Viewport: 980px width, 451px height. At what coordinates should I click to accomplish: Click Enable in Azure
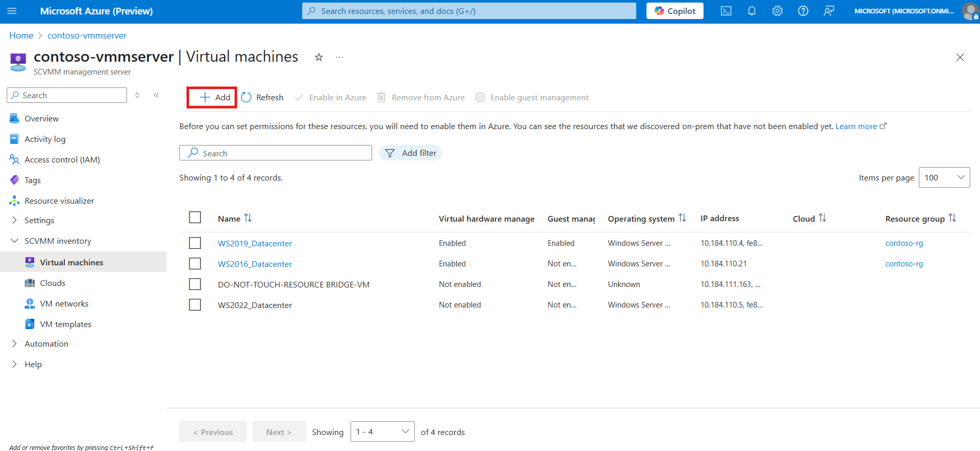(x=330, y=97)
